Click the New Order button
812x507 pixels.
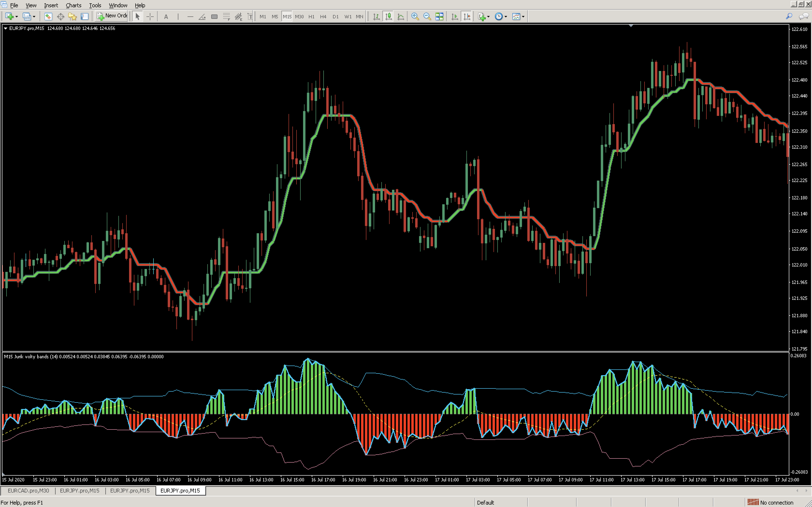point(112,16)
